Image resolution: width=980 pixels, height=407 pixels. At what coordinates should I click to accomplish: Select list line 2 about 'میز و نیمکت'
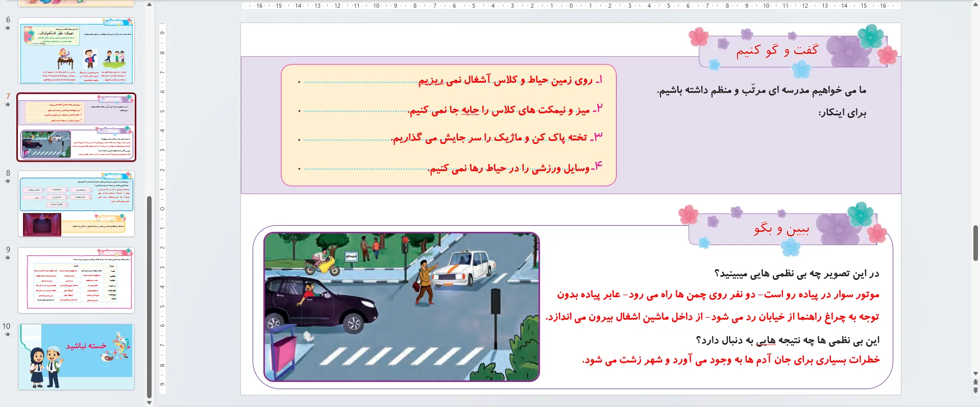click(506, 109)
